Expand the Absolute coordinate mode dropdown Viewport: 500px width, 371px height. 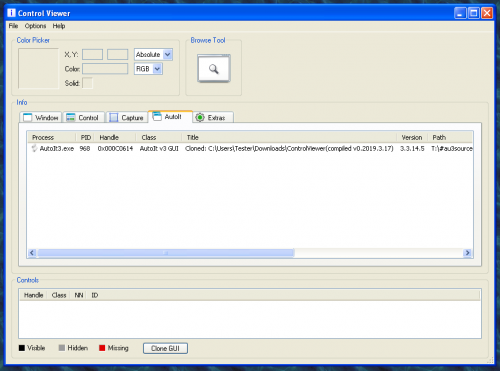pos(168,54)
